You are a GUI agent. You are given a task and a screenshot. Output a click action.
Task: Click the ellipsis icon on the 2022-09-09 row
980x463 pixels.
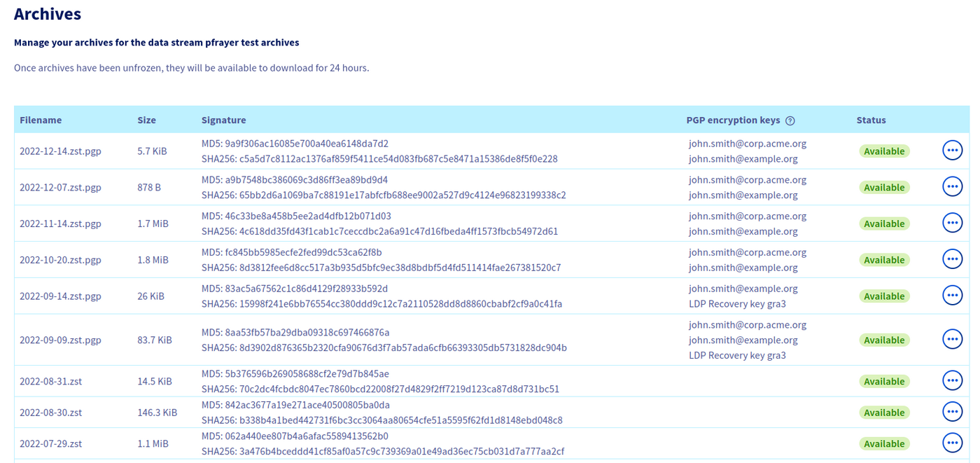(x=953, y=338)
